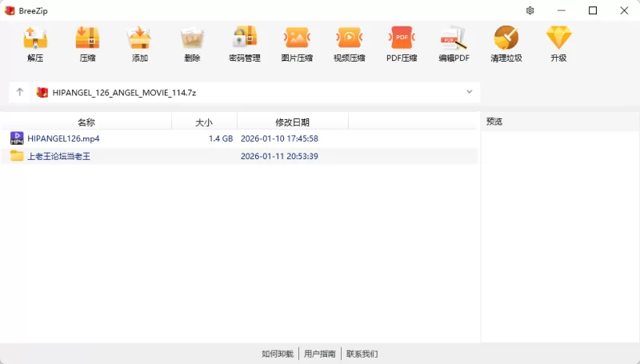
Task: Open the settings gear in title bar
Action: point(530,10)
